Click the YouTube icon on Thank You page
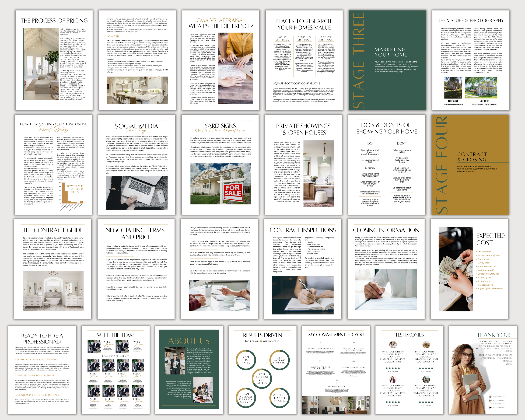This screenshot has height=420, width=525. pyautogui.click(x=490, y=408)
